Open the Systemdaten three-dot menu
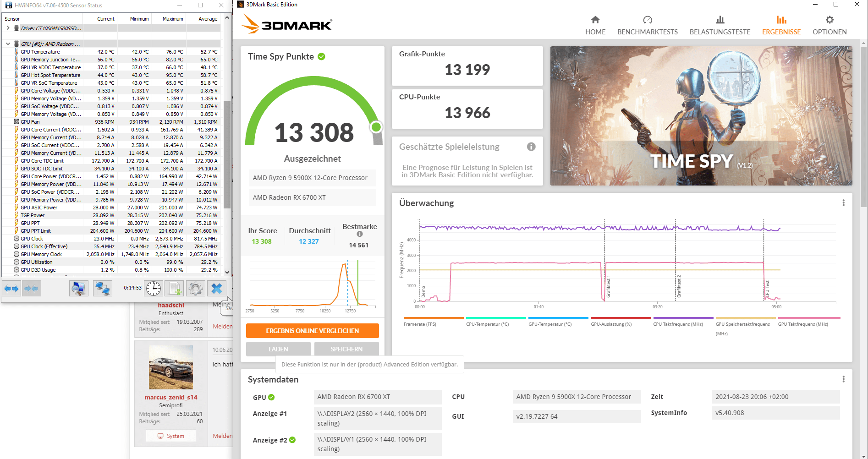 click(x=843, y=379)
